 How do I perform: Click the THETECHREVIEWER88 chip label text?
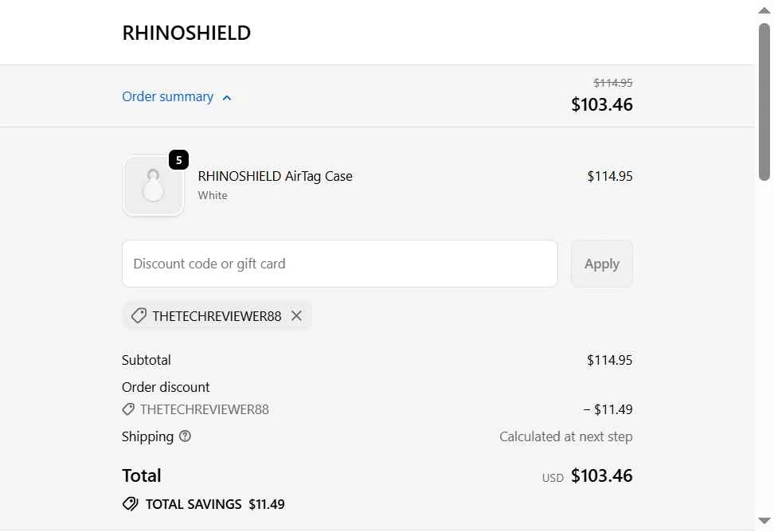pyautogui.click(x=217, y=315)
